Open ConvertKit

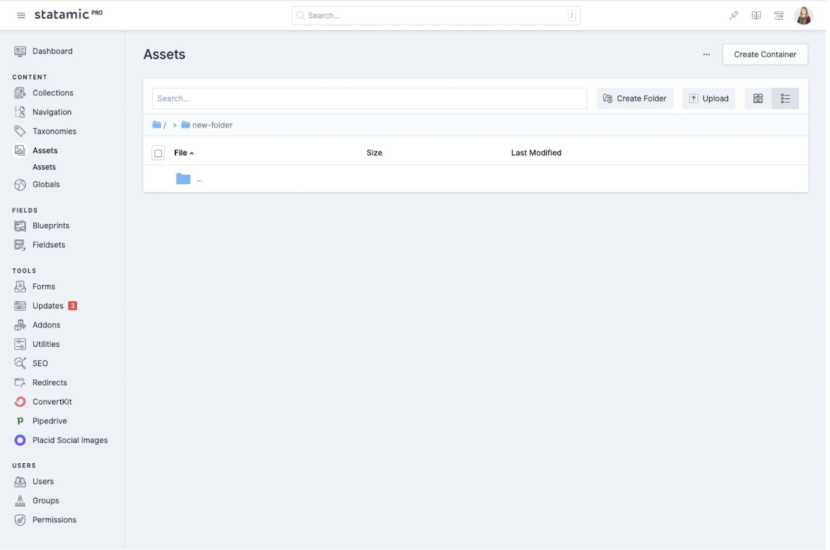(52, 402)
